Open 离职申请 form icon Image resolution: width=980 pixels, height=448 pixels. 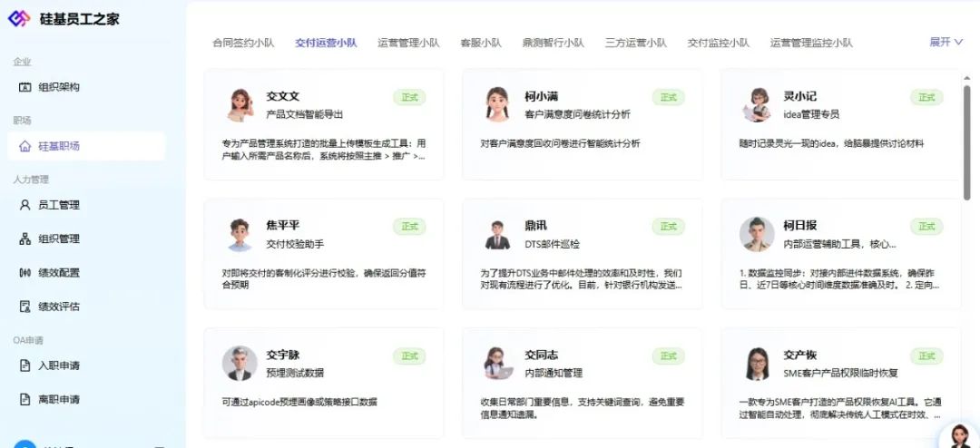[x=25, y=399]
